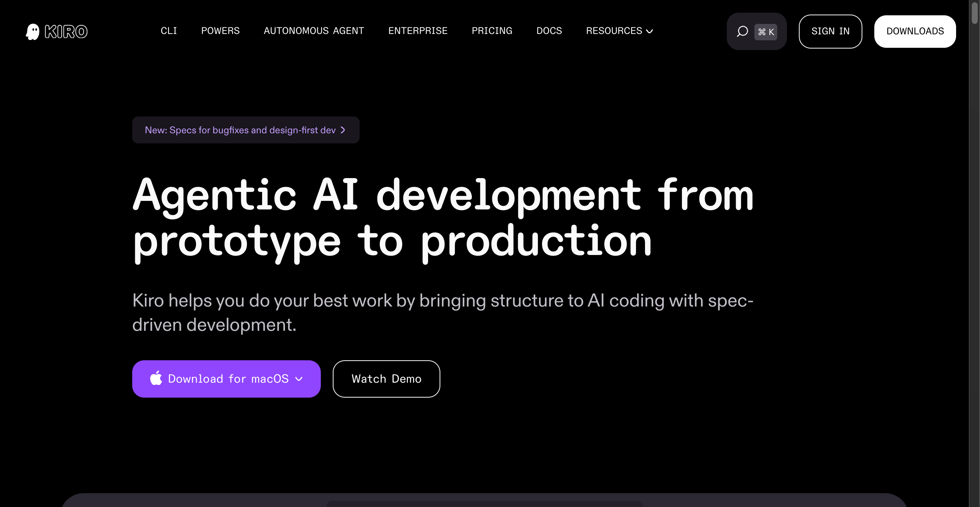Click the Sign In button
Viewport: 980px width, 507px height.
pos(831,32)
